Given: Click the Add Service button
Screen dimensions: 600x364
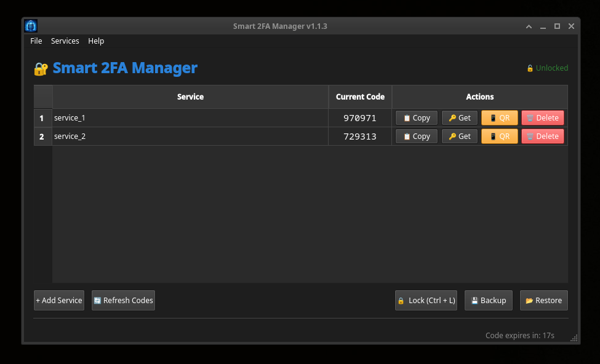Looking at the screenshot, I should pyautogui.click(x=59, y=300).
